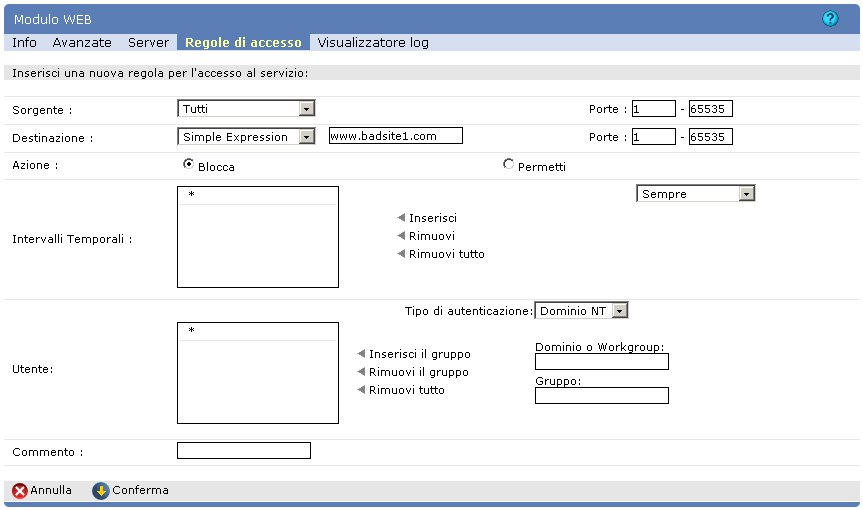
Task: Click the Conferma confirm arrow icon
Action: 100,491
